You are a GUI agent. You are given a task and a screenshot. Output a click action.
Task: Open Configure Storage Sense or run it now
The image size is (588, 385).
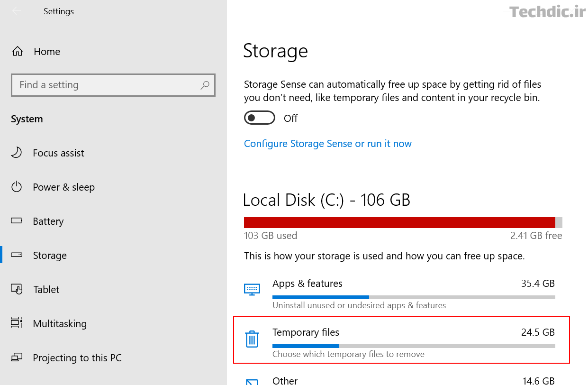(x=328, y=143)
